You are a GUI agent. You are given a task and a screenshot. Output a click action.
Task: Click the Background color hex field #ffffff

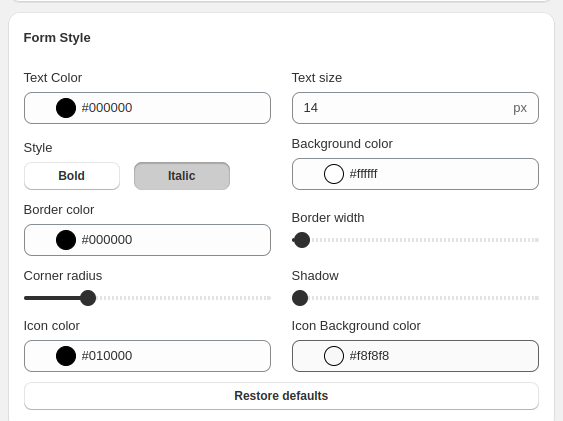[x=415, y=174]
